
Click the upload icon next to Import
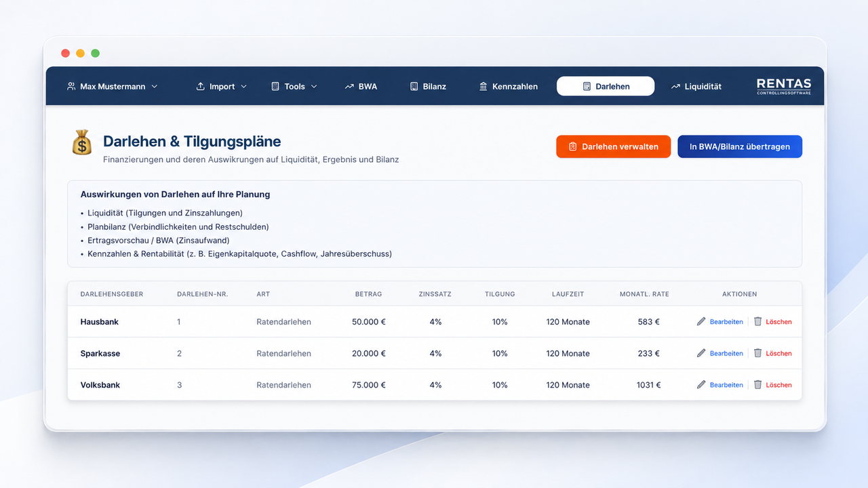[200, 87]
